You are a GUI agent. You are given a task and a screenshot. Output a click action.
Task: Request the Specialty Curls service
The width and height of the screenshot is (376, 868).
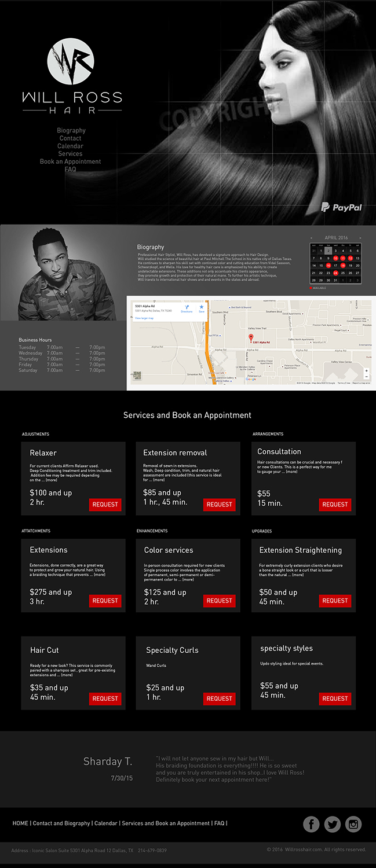[220, 698]
